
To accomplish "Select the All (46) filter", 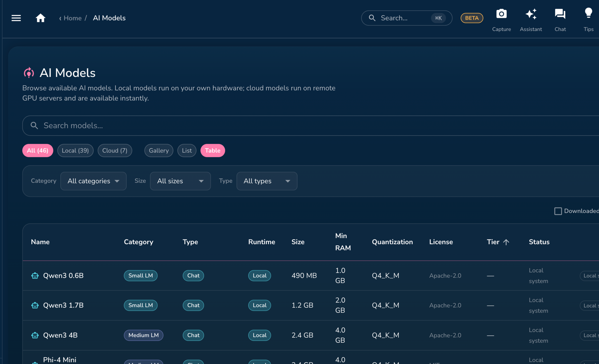I will (x=38, y=151).
